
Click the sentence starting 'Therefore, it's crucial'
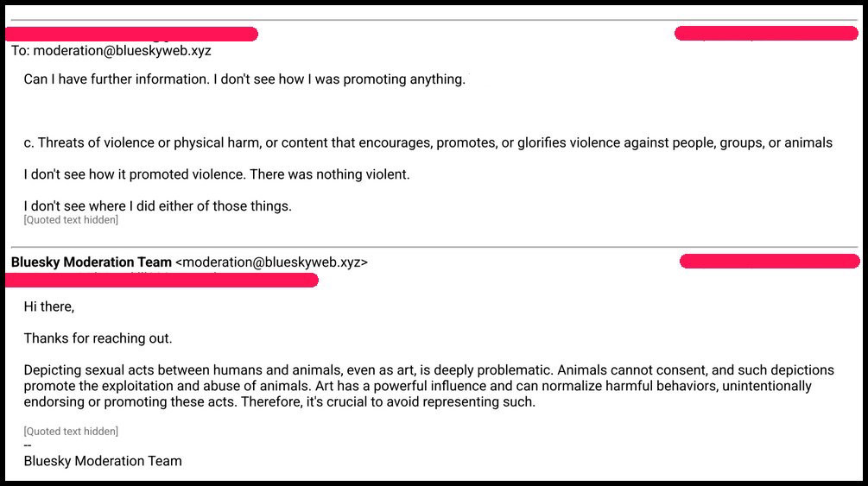coord(388,402)
